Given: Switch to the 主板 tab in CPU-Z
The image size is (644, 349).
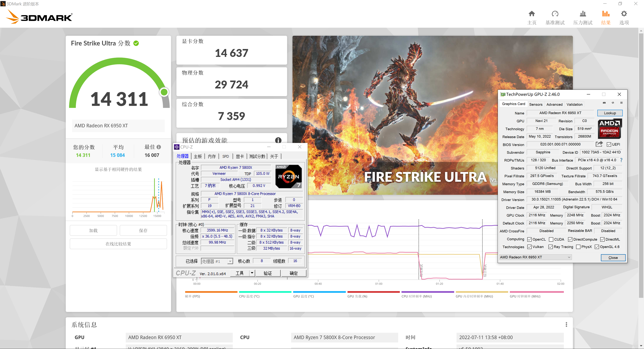Looking at the screenshot, I should click(198, 156).
